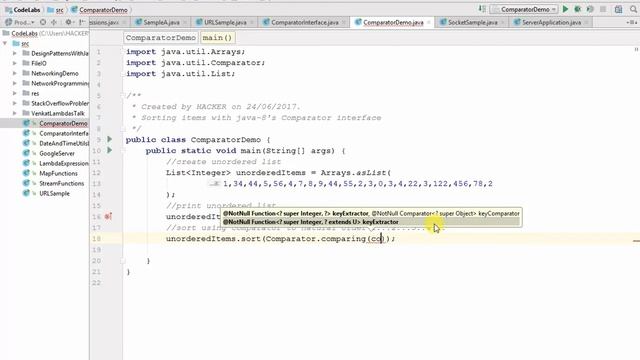The image size is (640, 360).
Task: Click the unorderedItems.sort text on line 18
Action: (213, 239)
